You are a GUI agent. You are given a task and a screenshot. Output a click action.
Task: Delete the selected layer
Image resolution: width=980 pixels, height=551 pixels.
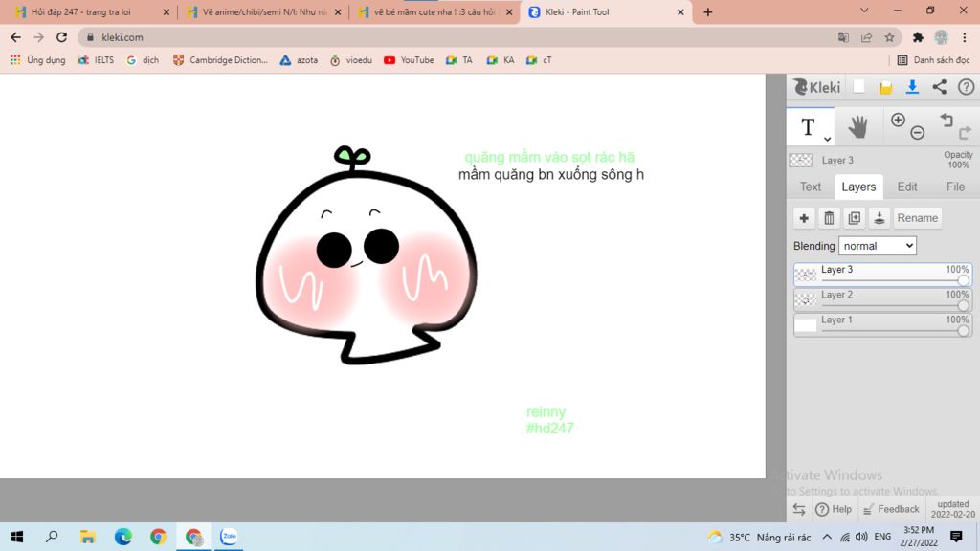830,218
